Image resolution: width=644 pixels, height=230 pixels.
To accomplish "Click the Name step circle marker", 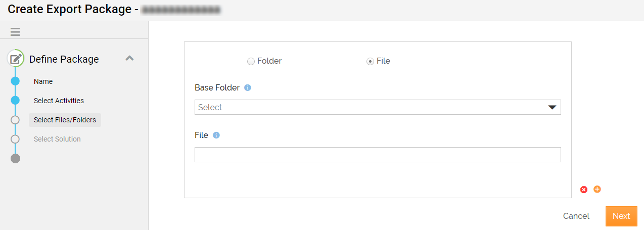I will coord(15,81).
